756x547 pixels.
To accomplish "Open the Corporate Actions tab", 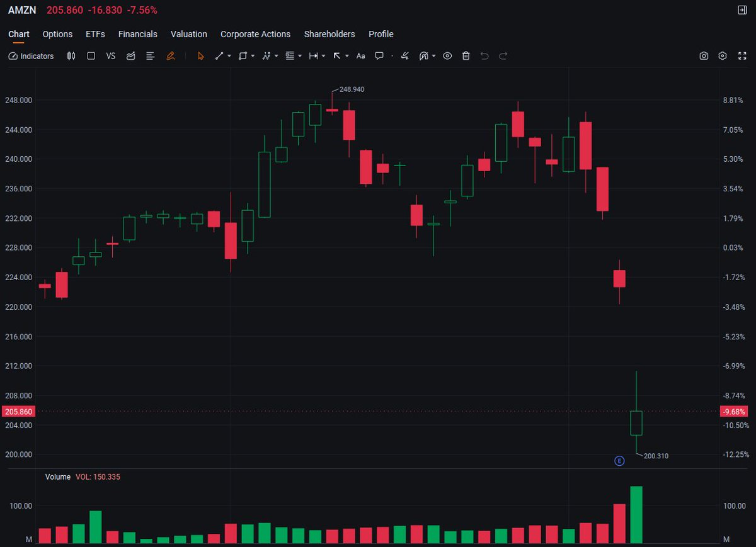I will pos(255,34).
